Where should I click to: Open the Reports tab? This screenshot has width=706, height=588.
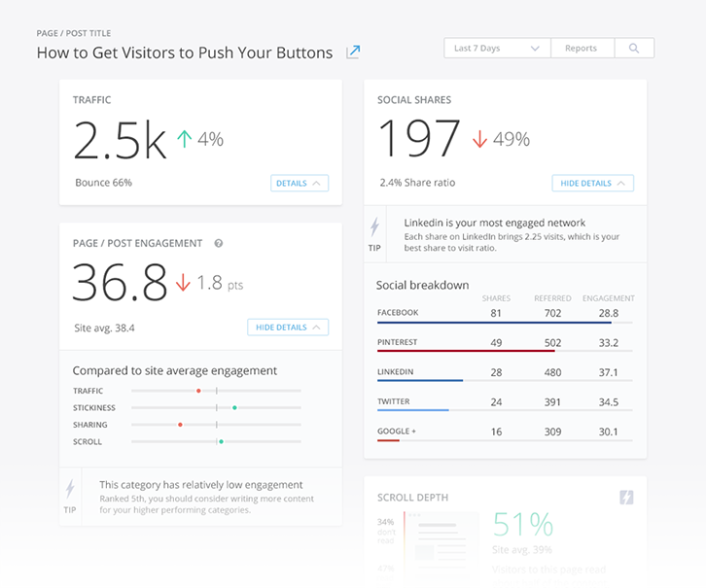point(582,49)
